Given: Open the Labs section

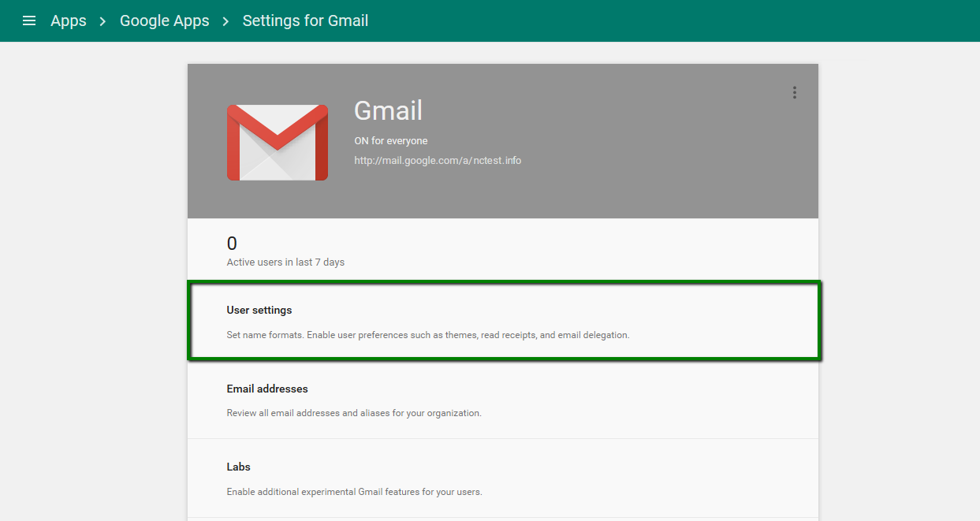Looking at the screenshot, I should [x=503, y=478].
